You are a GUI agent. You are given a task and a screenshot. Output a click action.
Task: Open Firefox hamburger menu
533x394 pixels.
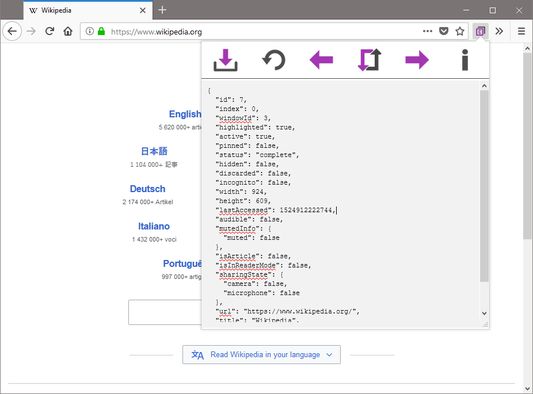coord(521,31)
